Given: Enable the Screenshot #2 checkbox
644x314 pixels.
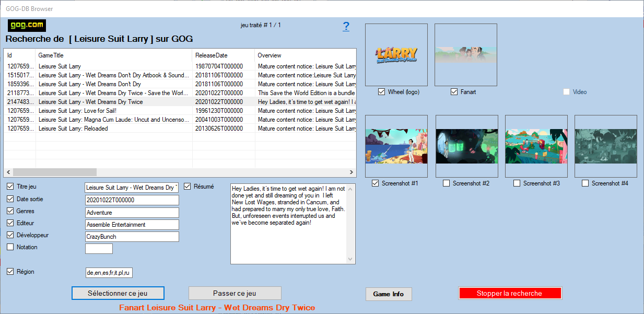Looking at the screenshot, I should tap(446, 183).
